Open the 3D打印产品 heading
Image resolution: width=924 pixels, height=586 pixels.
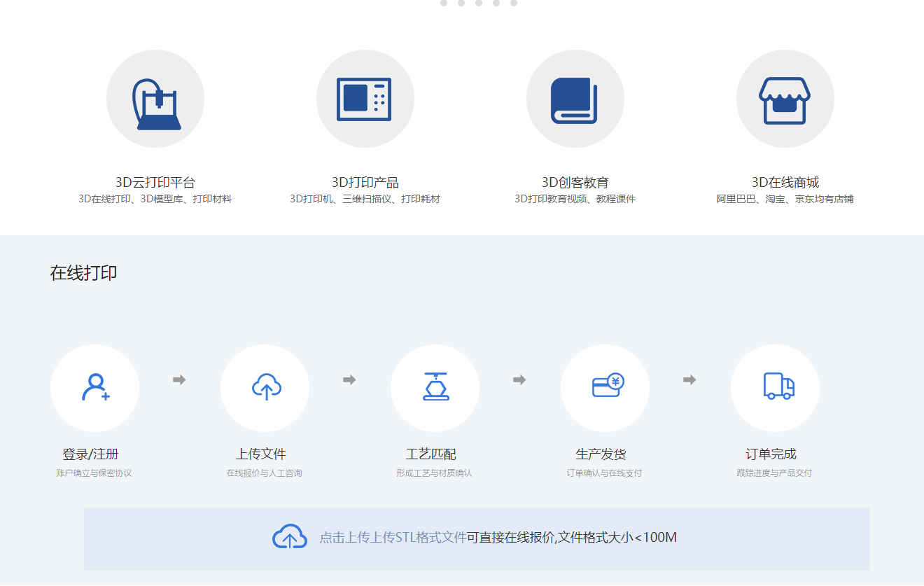365,183
